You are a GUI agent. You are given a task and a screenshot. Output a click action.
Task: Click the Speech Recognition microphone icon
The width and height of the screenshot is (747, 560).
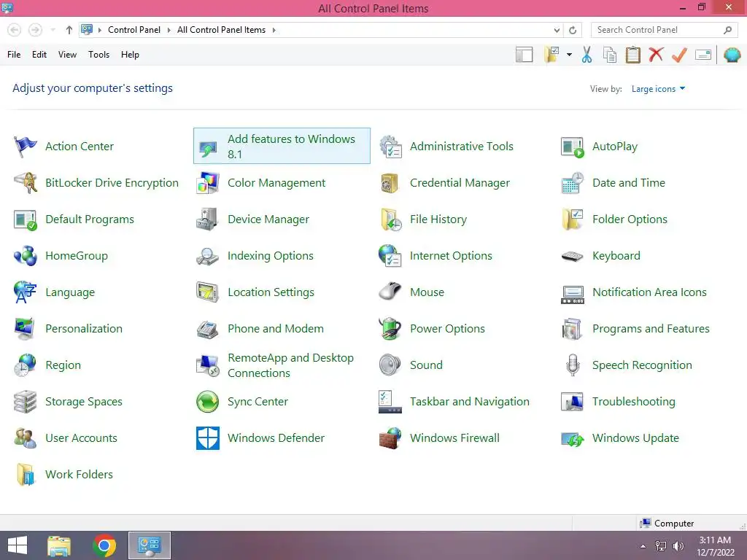click(573, 365)
